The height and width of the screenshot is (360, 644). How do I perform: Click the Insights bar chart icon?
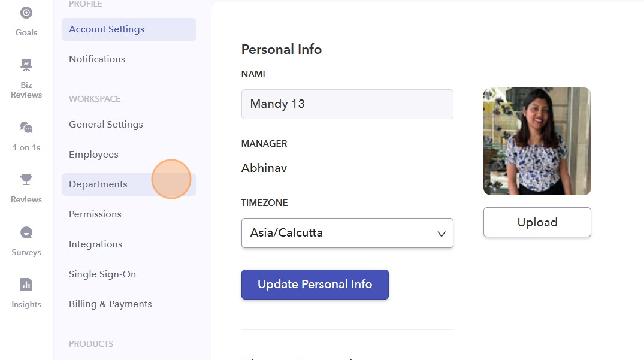(x=26, y=285)
